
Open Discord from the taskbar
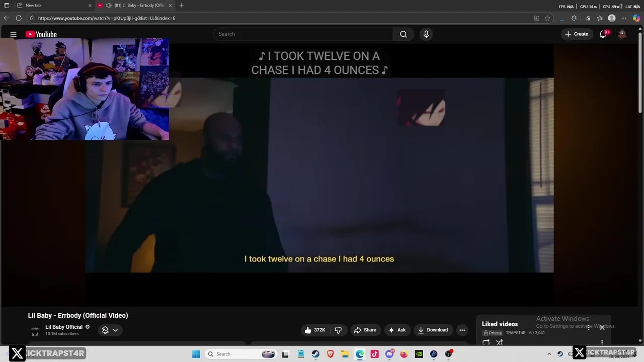(x=389, y=354)
